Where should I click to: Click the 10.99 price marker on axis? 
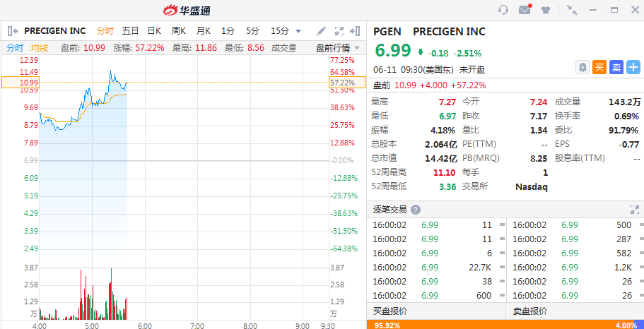pyautogui.click(x=20, y=83)
